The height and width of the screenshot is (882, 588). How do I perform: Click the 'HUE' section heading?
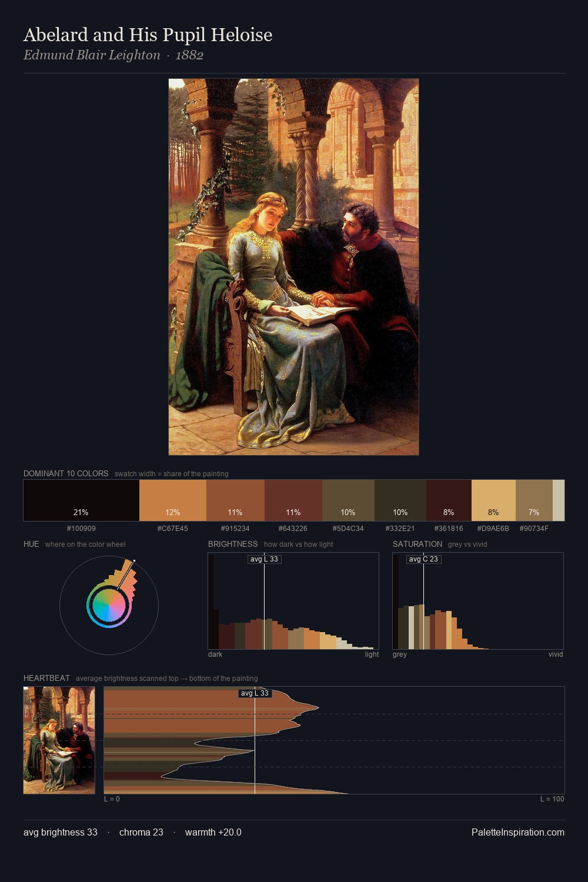tap(31, 544)
